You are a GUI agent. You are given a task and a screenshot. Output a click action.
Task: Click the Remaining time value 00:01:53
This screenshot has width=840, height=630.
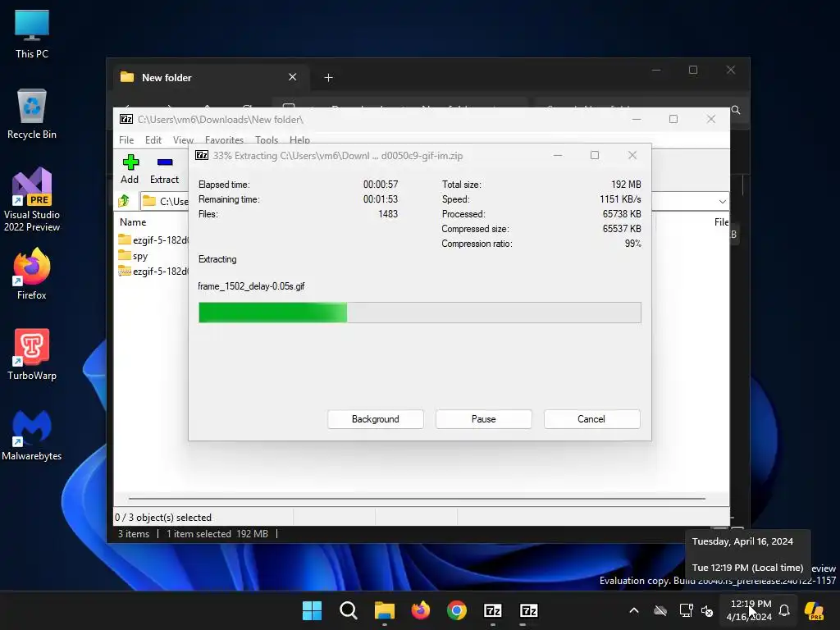381,199
